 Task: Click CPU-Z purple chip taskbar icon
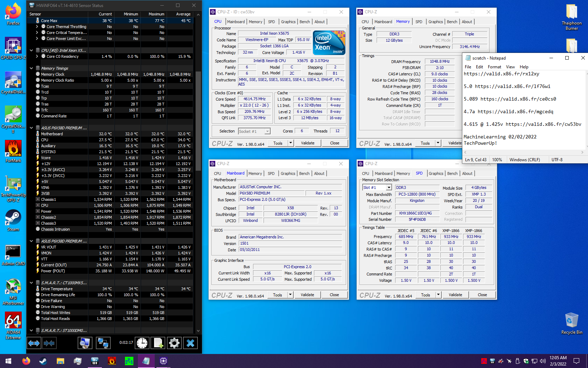163,361
